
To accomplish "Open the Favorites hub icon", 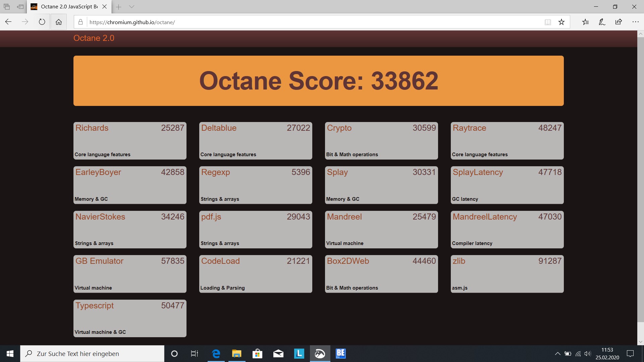I will [x=585, y=22].
